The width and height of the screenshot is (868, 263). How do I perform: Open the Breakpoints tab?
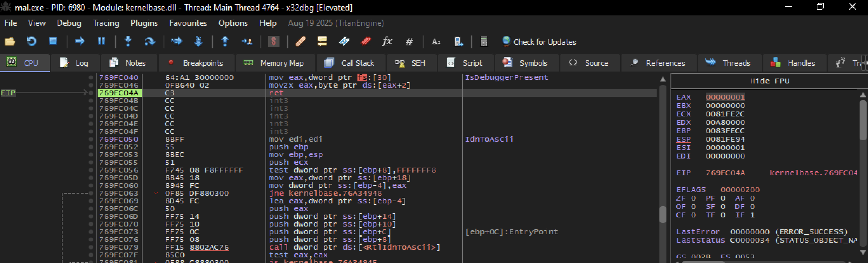click(x=196, y=63)
